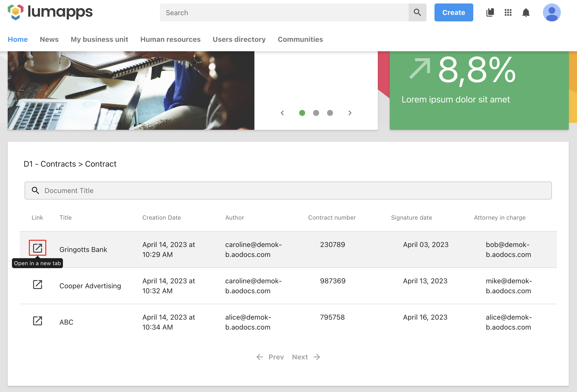Open the bookmarks icon in header
This screenshot has width=577, height=392.
coord(490,12)
